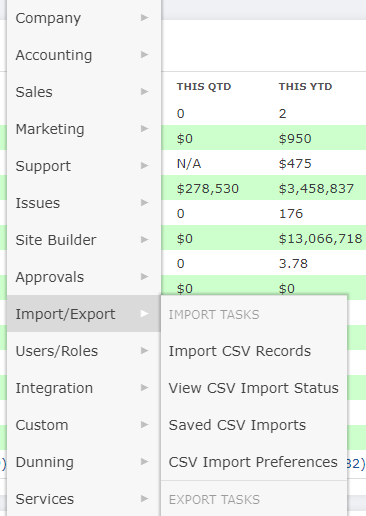The width and height of the screenshot is (366, 516).
Task: Expand the Marketing menu arrow
Action: pyautogui.click(x=144, y=129)
